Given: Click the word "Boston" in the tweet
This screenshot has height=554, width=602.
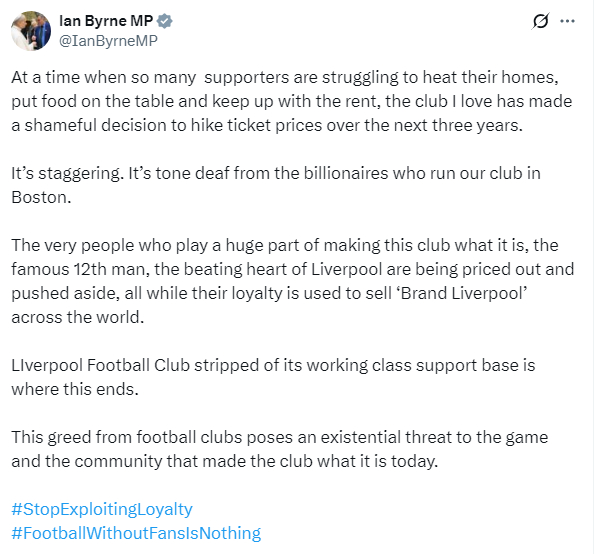Looking at the screenshot, I should pyautogui.click(x=39, y=198).
